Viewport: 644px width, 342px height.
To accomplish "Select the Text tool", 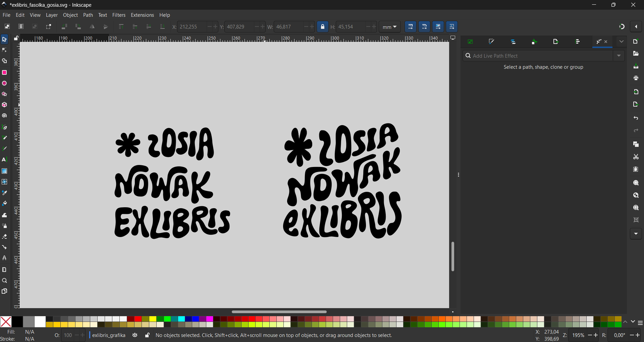I will click(x=4, y=160).
